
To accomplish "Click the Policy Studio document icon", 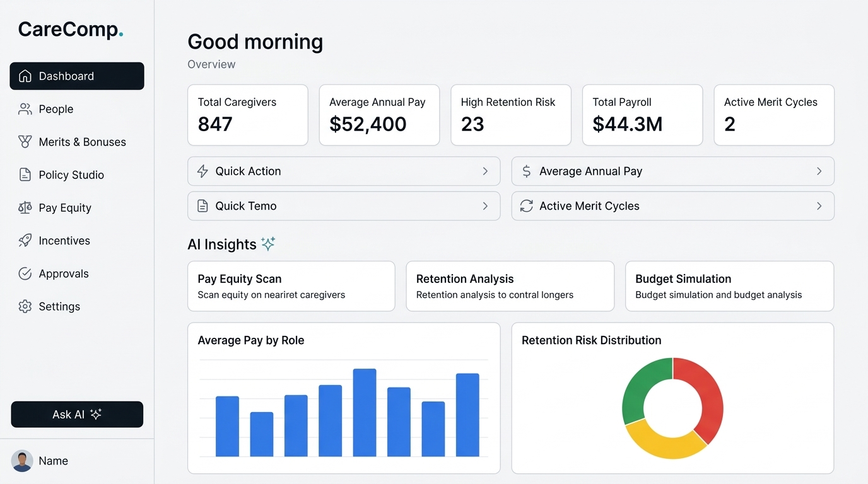I will point(25,175).
